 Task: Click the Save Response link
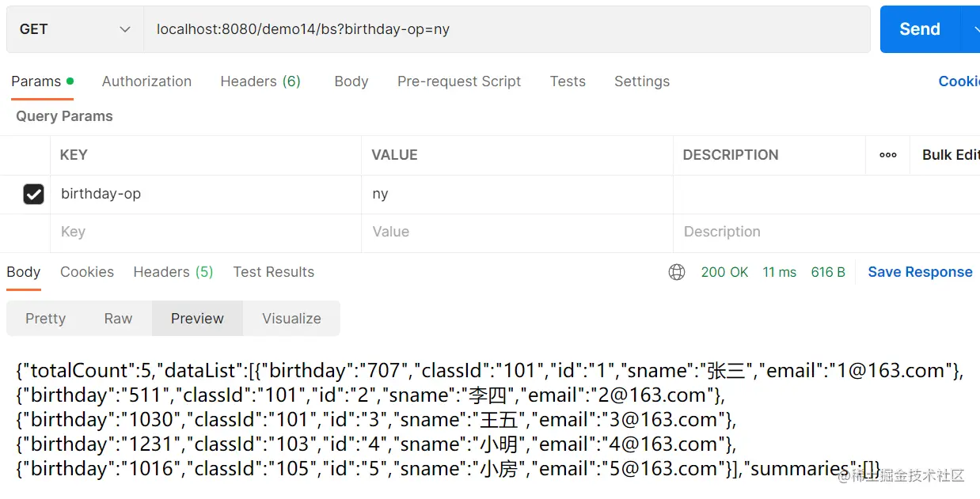(x=920, y=272)
